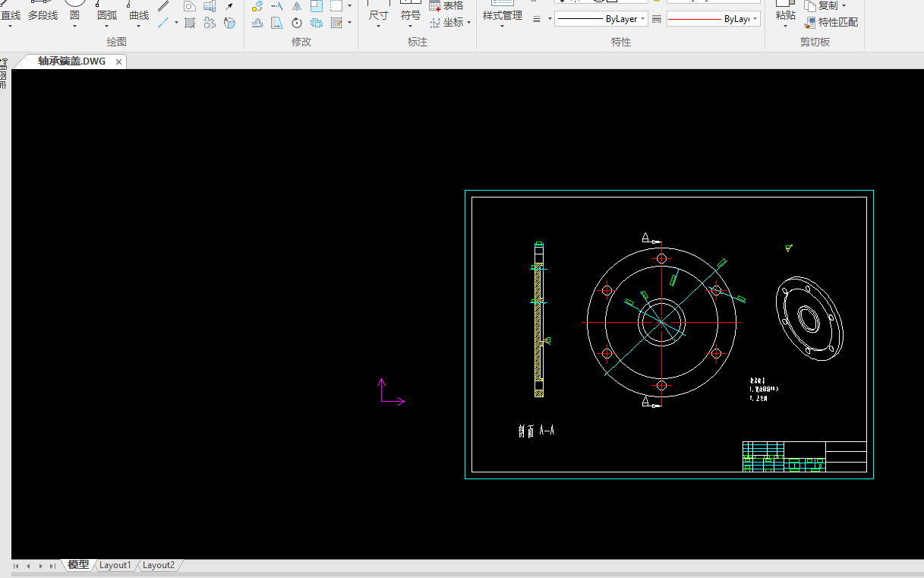Click the 复制 copy icon
Screen dimensions: 924x578
pyautogui.click(x=811, y=6)
